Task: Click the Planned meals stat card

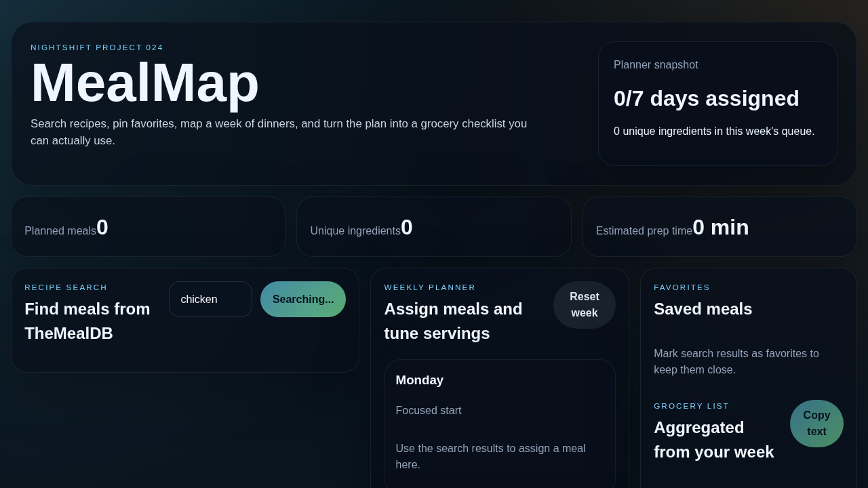Action: click(149, 226)
